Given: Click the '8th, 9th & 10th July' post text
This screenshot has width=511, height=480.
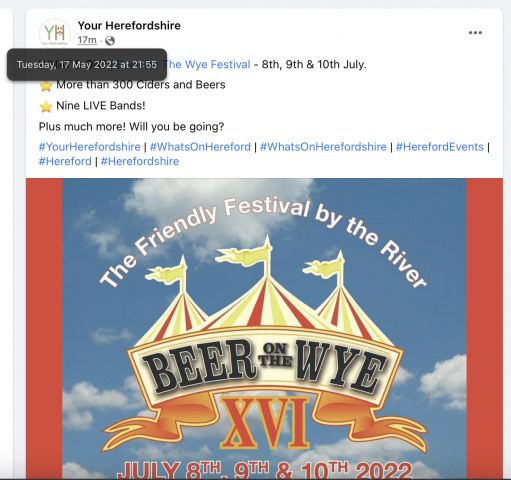Looking at the screenshot, I should click(x=314, y=64).
